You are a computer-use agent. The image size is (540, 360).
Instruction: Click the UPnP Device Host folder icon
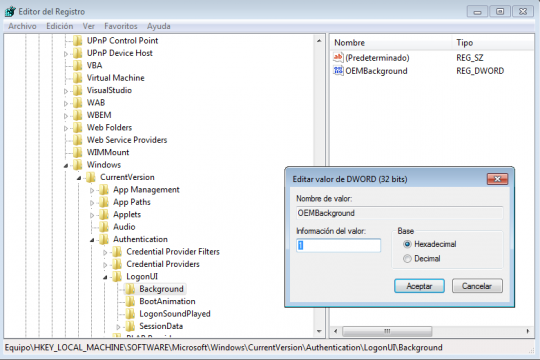pos(78,53)
